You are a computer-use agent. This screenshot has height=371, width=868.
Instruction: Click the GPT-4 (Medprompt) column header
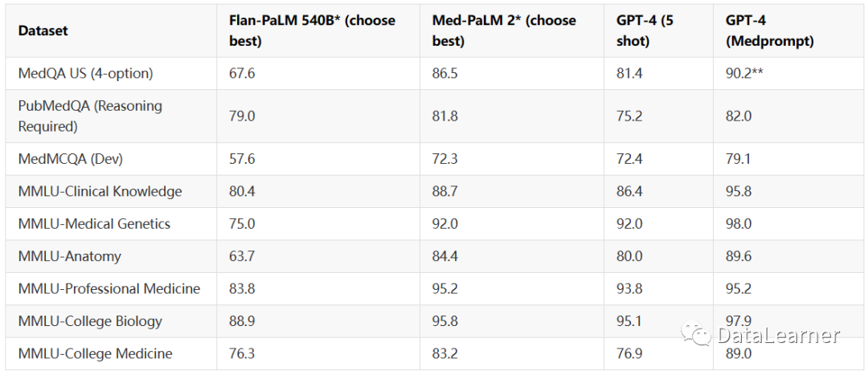pyautogui.click(x=769, y=31)
